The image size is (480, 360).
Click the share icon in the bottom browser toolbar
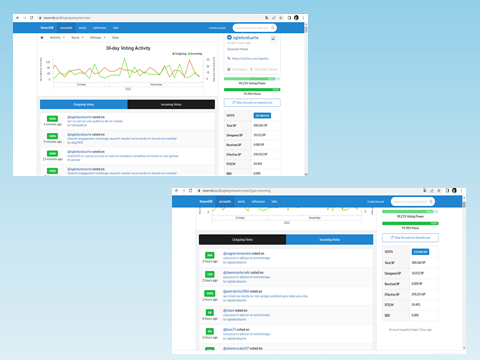pos(432,191)
